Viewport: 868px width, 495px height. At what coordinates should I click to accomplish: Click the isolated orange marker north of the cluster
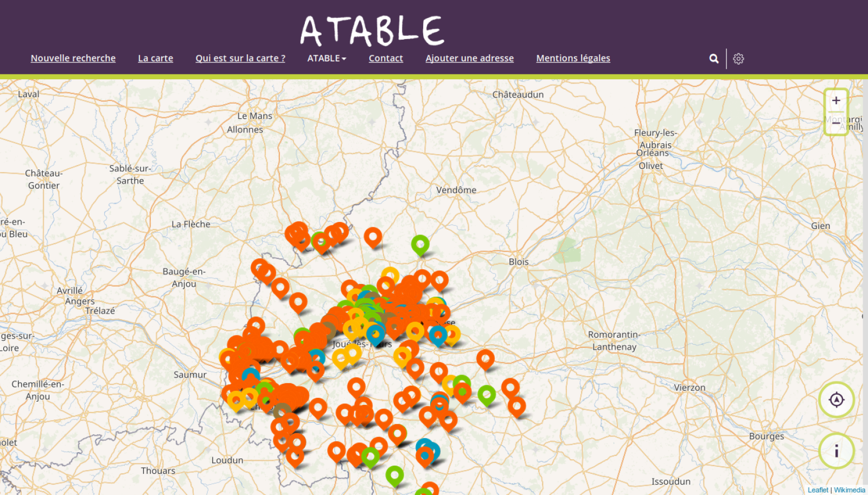[373, 237]
